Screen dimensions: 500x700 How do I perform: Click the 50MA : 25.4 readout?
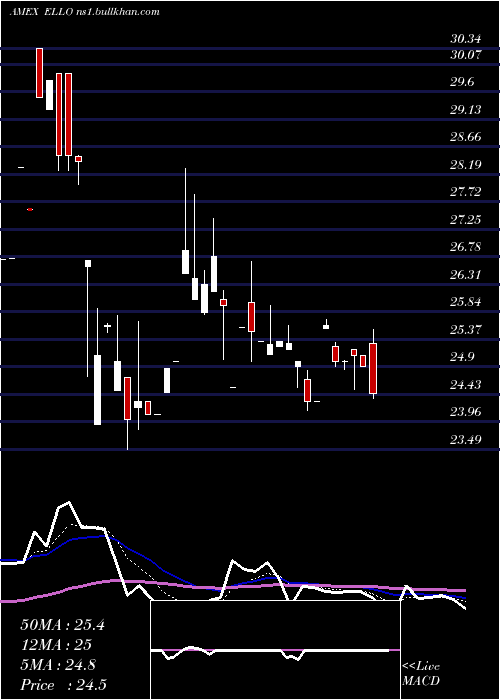click(62, 625)
